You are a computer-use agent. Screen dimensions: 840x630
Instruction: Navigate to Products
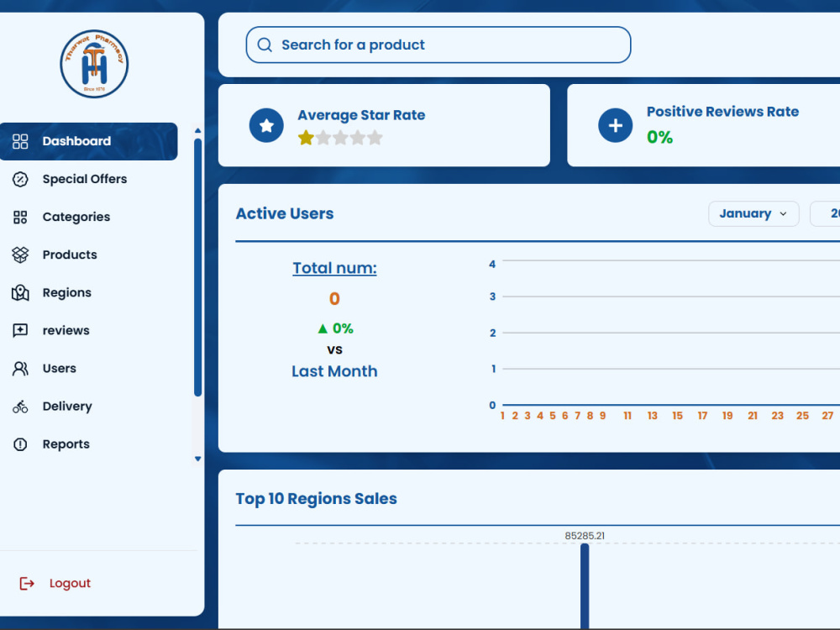(x=70, y=255)
